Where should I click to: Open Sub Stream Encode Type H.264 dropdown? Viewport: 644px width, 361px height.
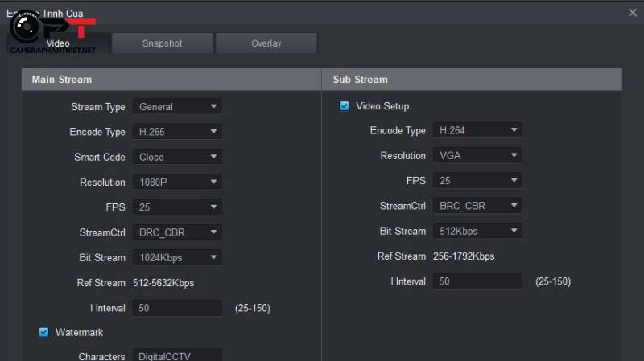tap(477, 130)
